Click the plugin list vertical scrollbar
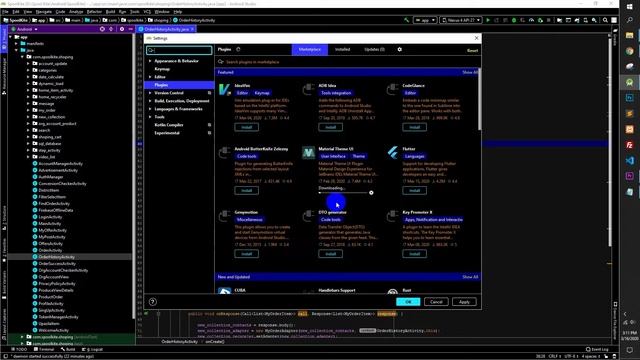This screenshot has height=360, width=640. coord(479,99)
